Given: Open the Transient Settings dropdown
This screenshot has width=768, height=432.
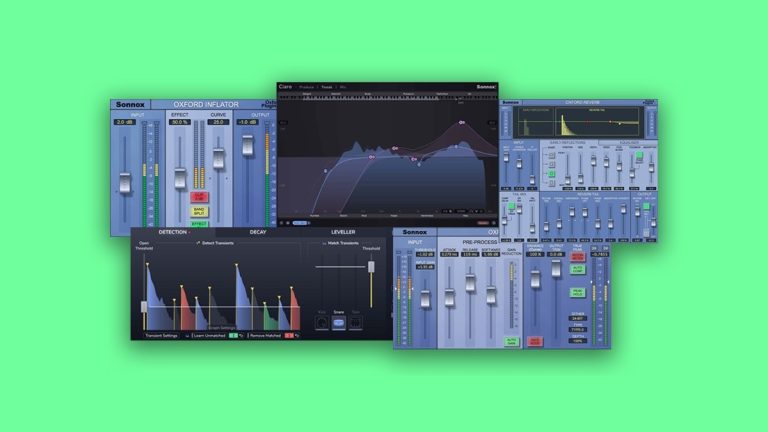Looking at the screenshot, I should point(161,336).
